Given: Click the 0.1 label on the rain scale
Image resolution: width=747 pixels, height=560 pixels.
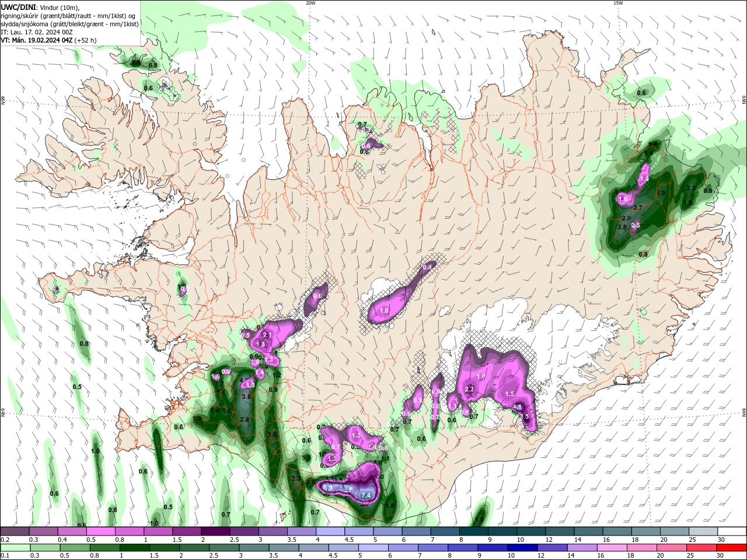Looking at the screenshot, I should (x=5, y=556).
